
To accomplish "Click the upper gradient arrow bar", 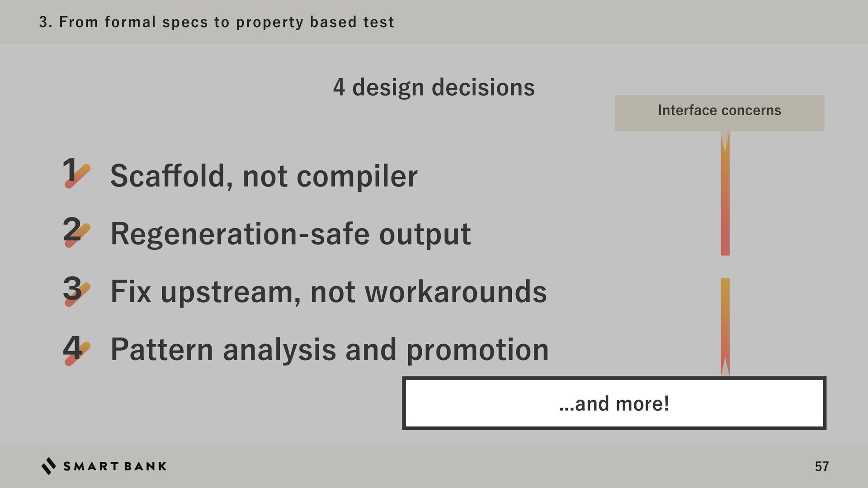I will (x=725, y=193).
